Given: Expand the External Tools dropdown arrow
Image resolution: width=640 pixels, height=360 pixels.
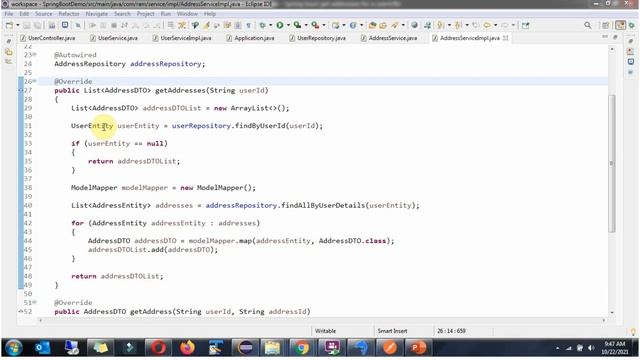Looking at the screenshot, I should [324, 25].
